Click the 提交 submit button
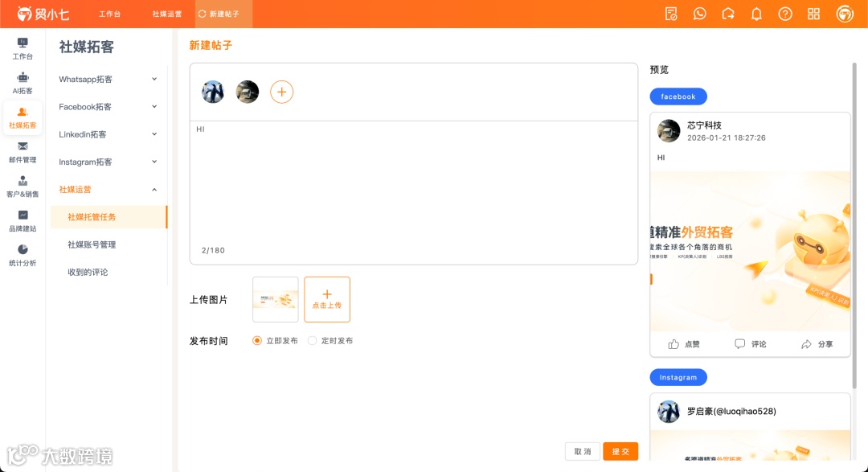 pos(620,452)
